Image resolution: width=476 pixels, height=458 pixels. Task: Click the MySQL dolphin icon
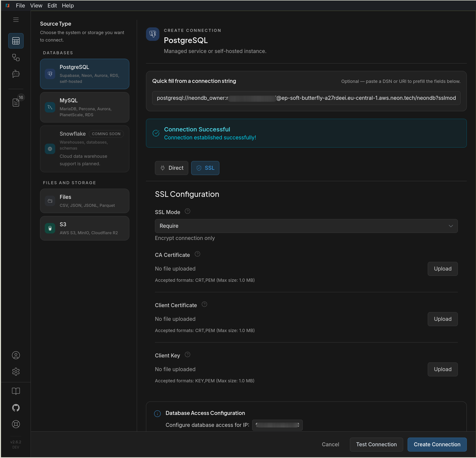[50, 107]
